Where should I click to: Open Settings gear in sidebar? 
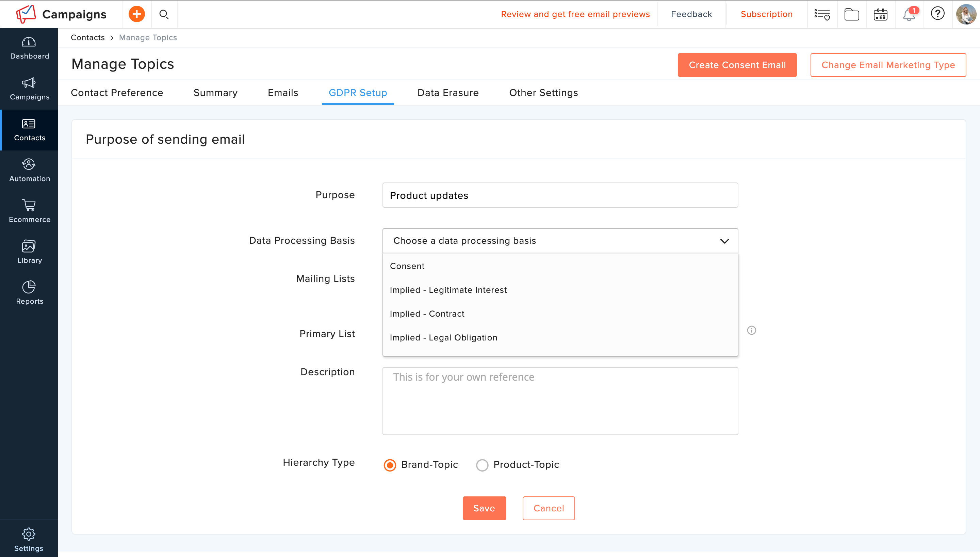tap(29, 539)
